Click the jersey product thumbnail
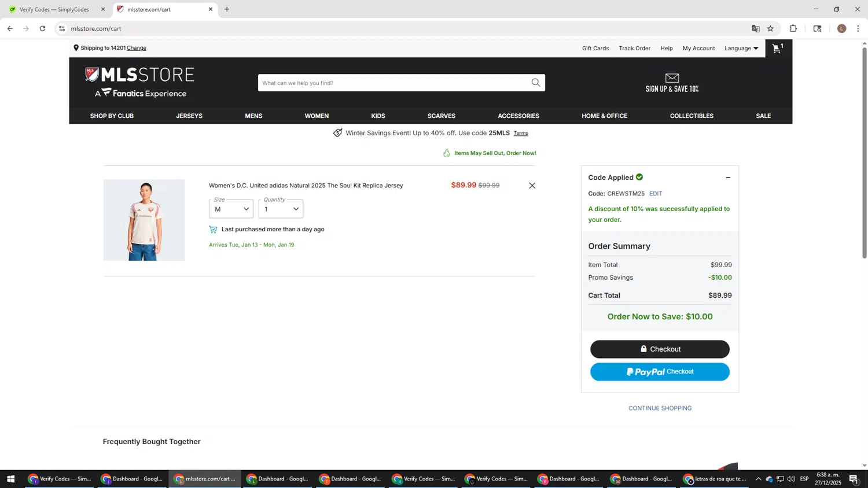This screenshot has height=488, width=868. point(144,220)
